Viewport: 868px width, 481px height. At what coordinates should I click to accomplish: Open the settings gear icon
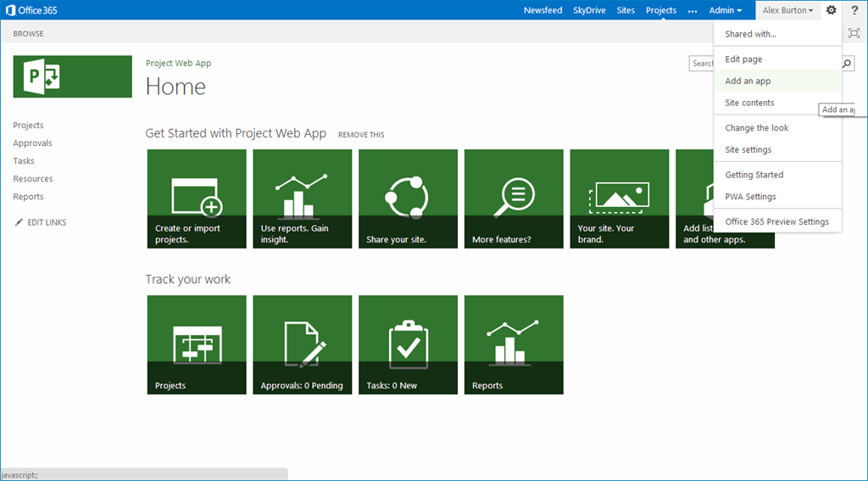pyautogui.click(x=831, y=10)
